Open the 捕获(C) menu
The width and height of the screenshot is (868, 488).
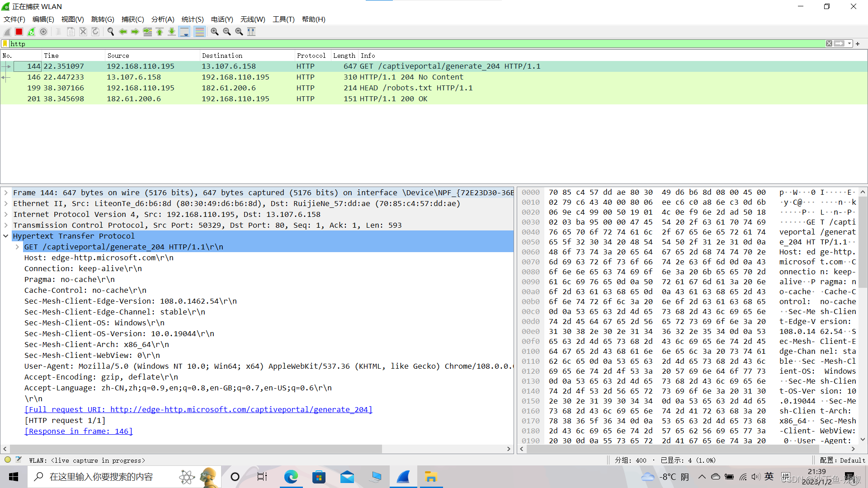pos(133,19)
